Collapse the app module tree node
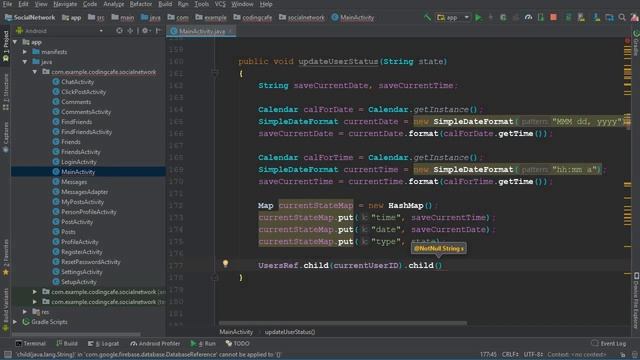This screenshot has width=640, height=360. click(15, 42)
